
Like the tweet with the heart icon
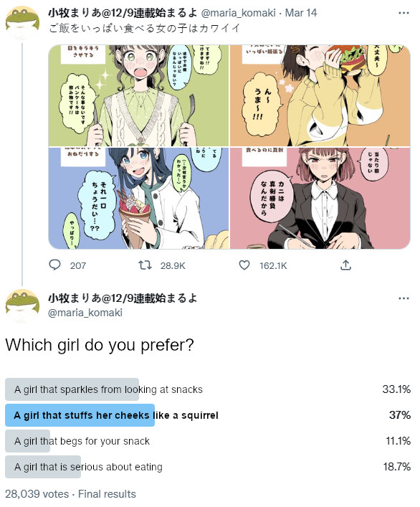[x=244, y=265]
